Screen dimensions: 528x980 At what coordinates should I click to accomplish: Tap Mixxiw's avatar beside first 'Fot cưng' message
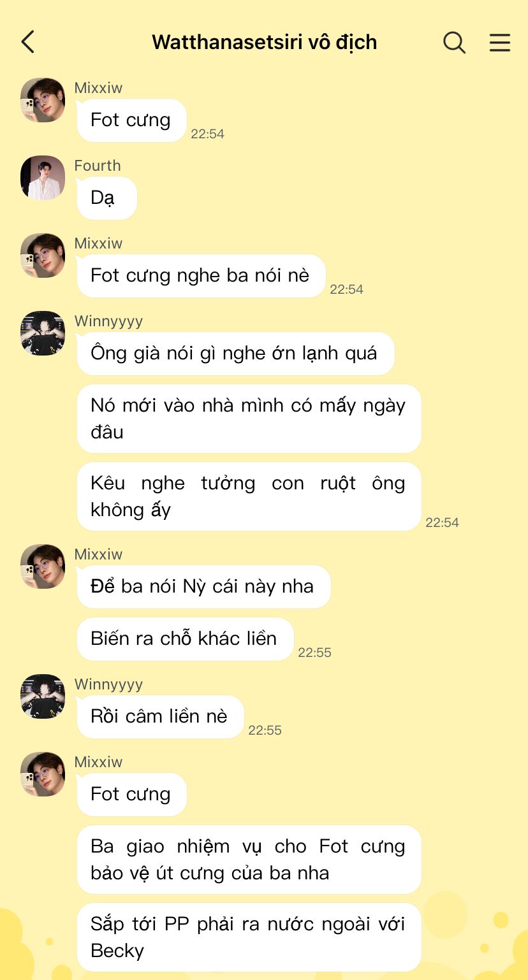[x=43, y=100]
